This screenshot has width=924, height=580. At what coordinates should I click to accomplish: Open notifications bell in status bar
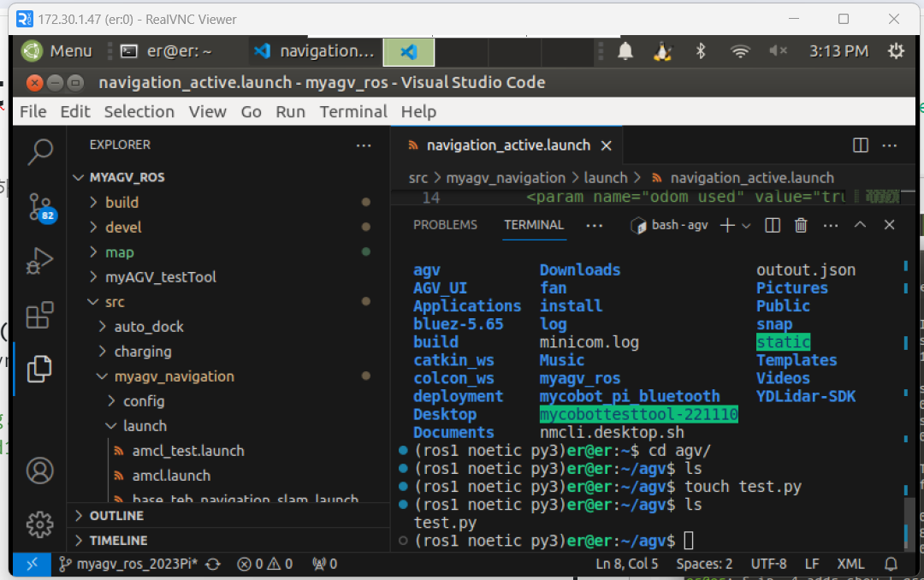pos(891,564)
